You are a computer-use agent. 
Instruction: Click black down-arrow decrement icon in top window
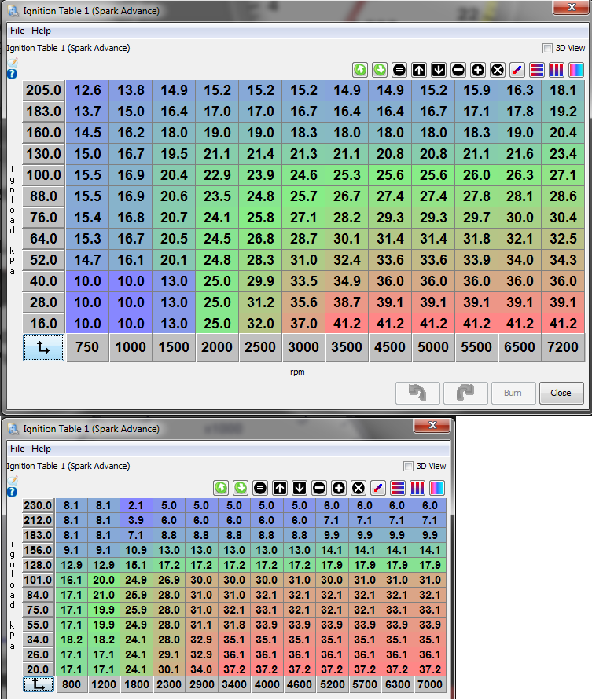[x=439, y=70]
